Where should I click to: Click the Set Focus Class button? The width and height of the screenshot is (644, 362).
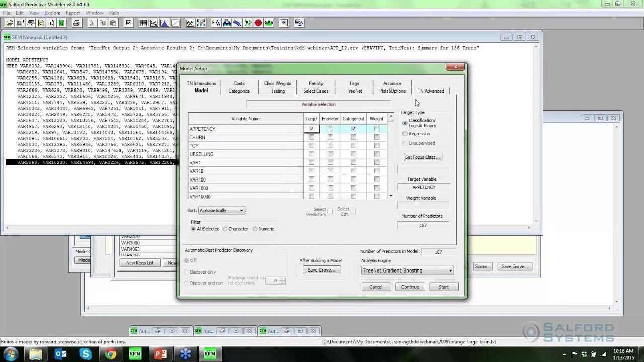pos(423,157)
